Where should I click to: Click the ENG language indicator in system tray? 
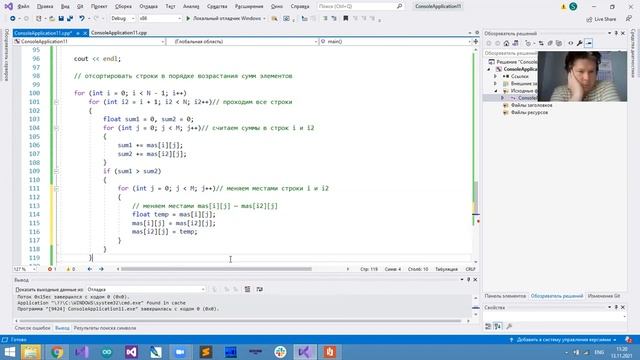[x=599, y=352]
